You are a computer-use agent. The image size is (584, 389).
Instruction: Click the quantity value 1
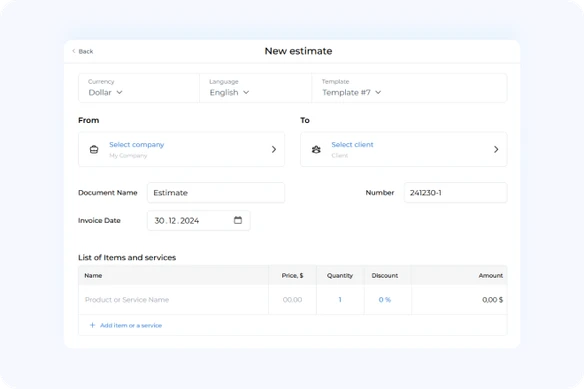click(x=340, y=300)
